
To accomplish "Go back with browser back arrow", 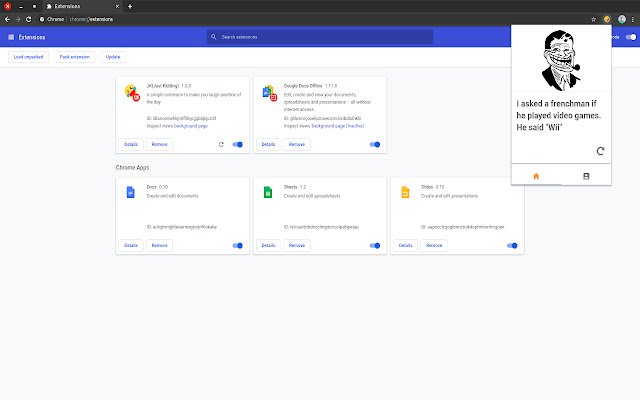I will pyautogui.click(x=7, y=19).
